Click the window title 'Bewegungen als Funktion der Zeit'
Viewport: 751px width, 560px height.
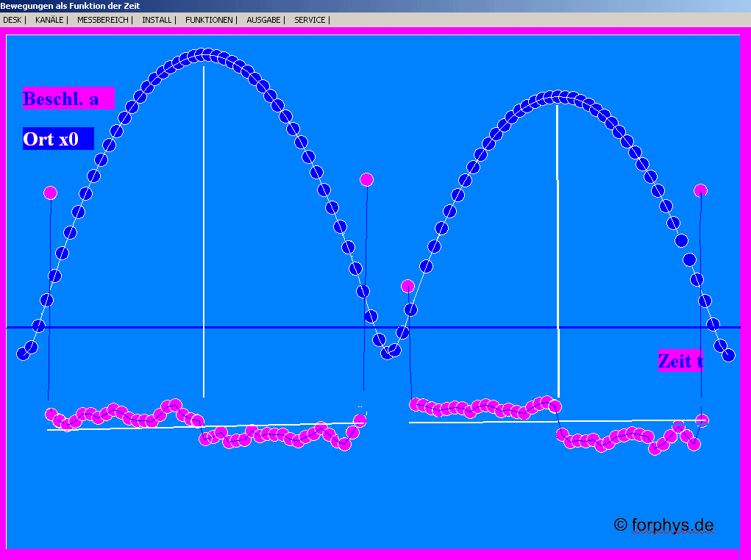(x=70, y=6)
